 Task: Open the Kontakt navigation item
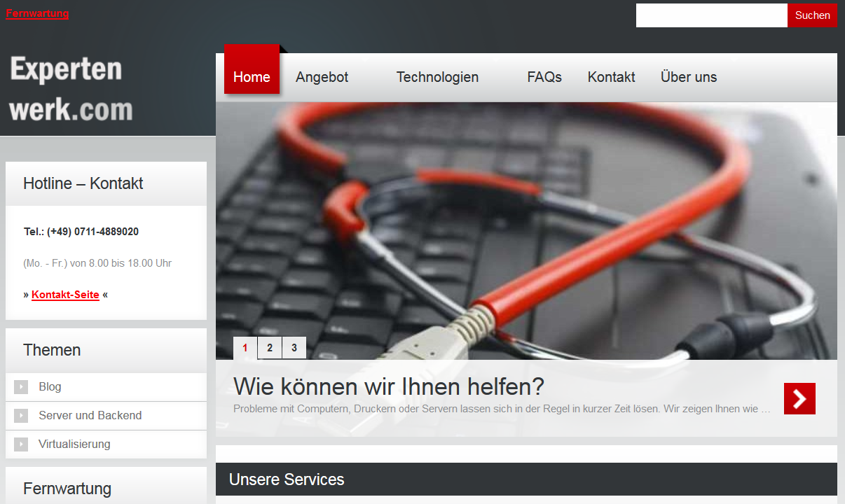[x=611, y=77]
